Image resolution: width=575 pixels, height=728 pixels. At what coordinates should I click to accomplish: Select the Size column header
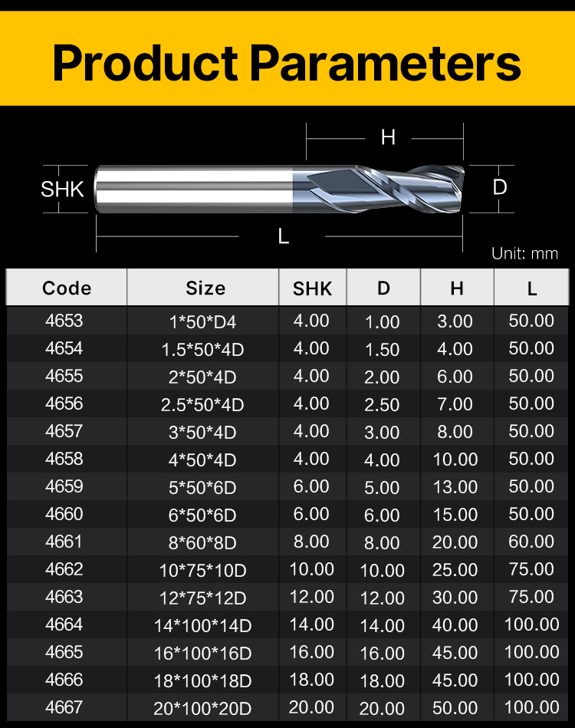205,288
